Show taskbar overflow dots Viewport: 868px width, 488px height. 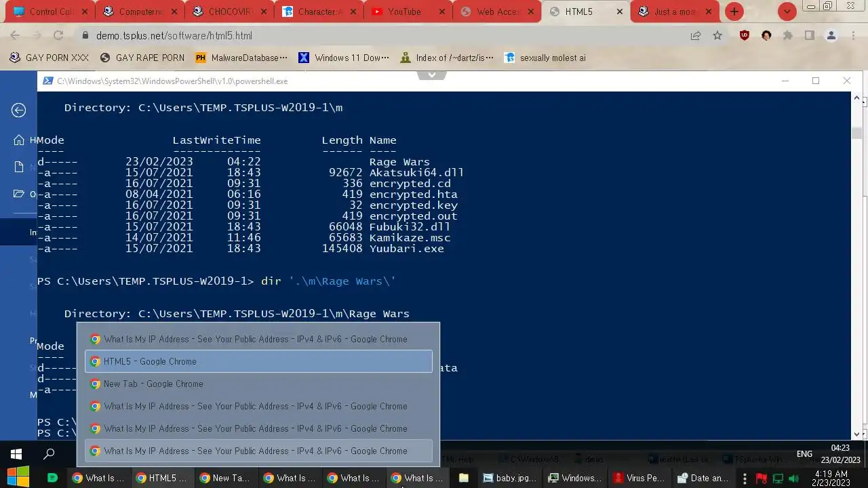[x=745, y=478]
